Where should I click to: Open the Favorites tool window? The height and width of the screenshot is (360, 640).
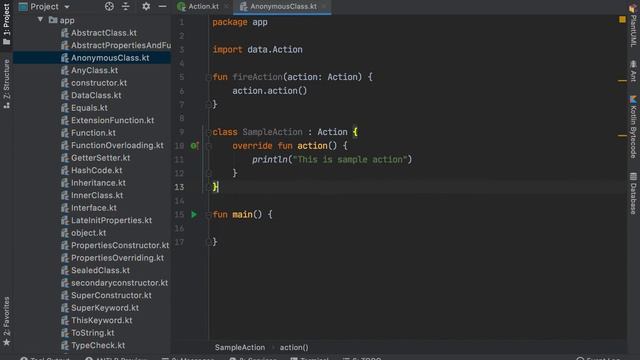click(6, 322)
